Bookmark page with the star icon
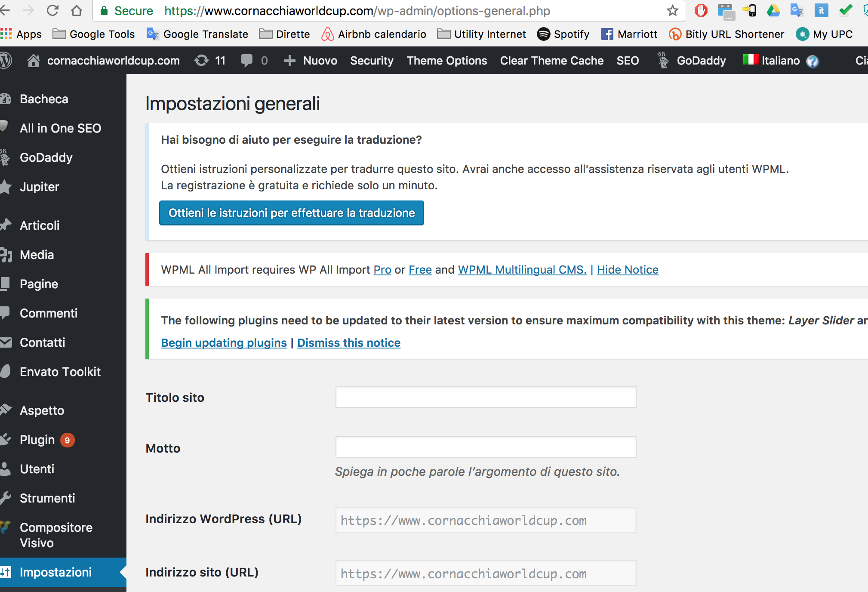The height and width of the screenshot is (592, 868). click(672, 11)
